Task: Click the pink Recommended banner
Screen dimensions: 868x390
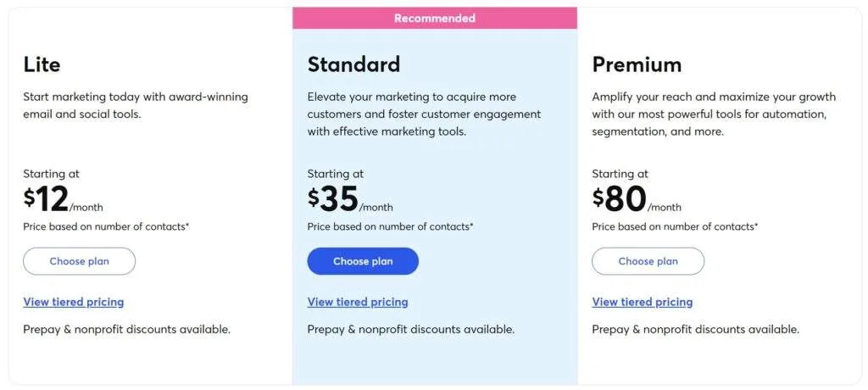Action: click(x=435, y=18)
